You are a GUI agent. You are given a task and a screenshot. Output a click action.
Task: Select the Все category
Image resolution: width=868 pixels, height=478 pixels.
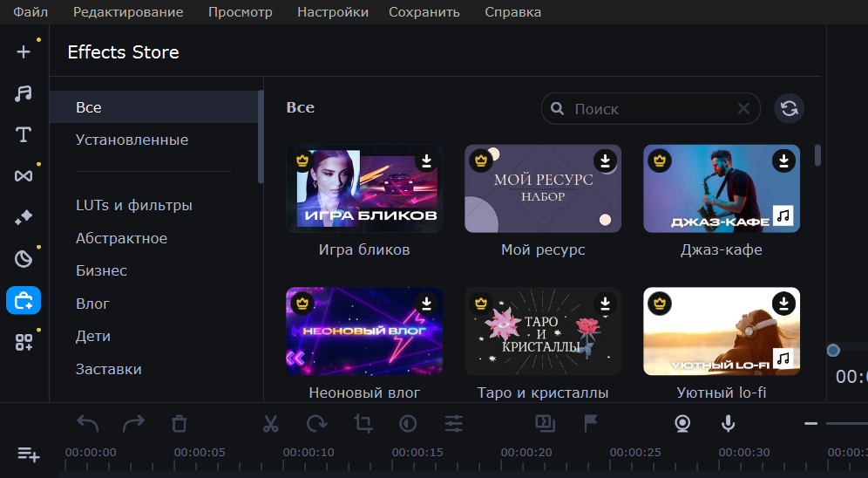point(153,107)
